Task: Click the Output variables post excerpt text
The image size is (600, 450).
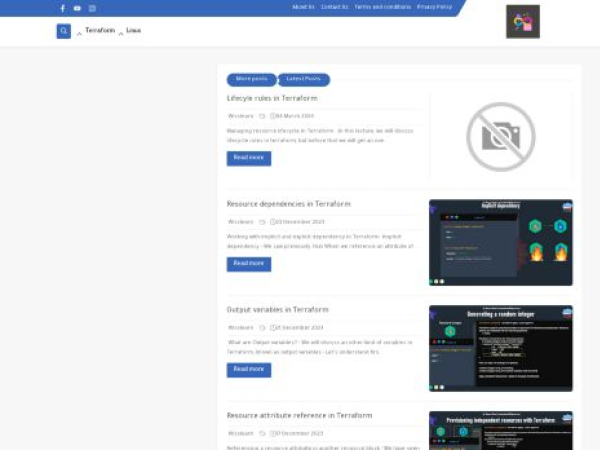Action: tap(320, 347)
